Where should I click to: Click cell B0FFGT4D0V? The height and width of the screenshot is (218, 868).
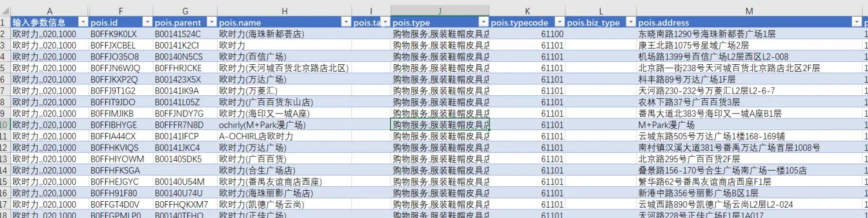tap(115, 204)
